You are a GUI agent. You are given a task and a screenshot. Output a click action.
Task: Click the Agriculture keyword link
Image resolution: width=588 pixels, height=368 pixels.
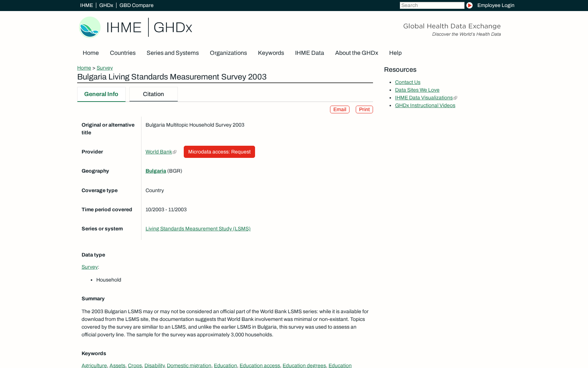coord(94,365)
